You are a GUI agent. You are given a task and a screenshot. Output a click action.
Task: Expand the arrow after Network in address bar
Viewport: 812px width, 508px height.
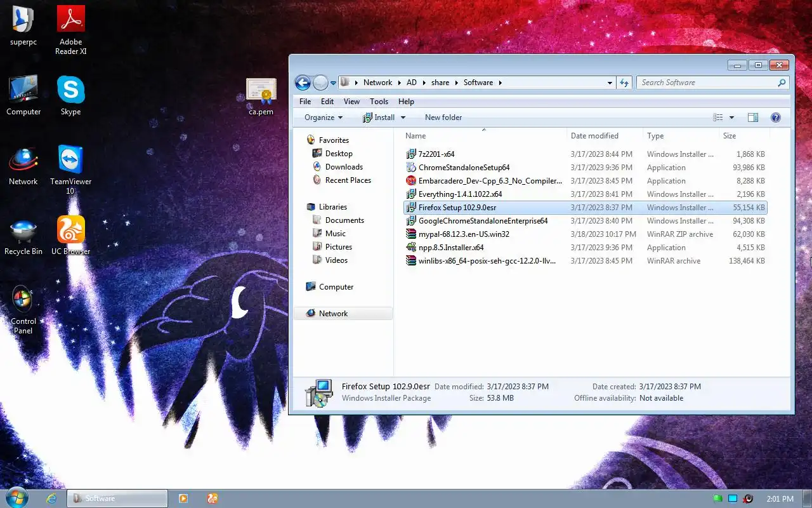pos(399,83)
